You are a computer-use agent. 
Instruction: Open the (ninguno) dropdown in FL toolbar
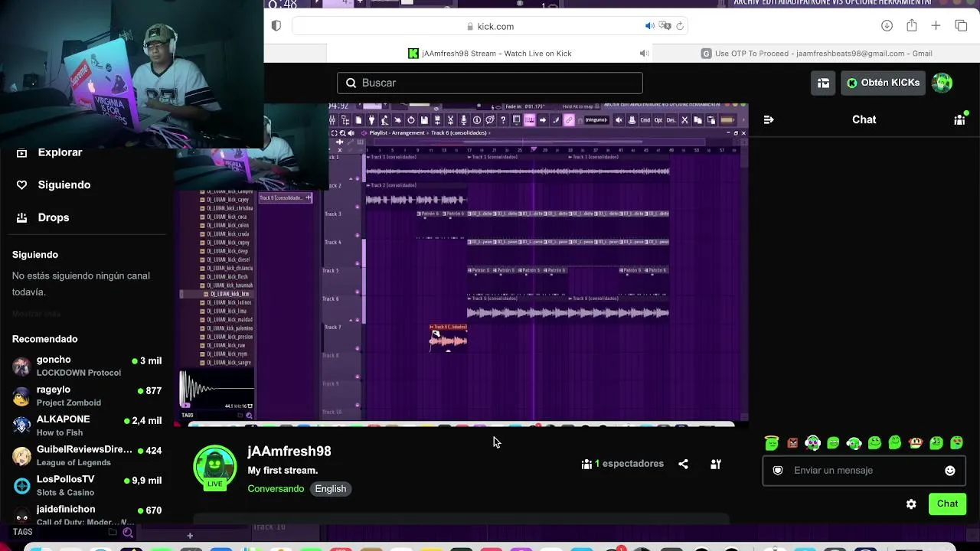[x=596, y=120]
